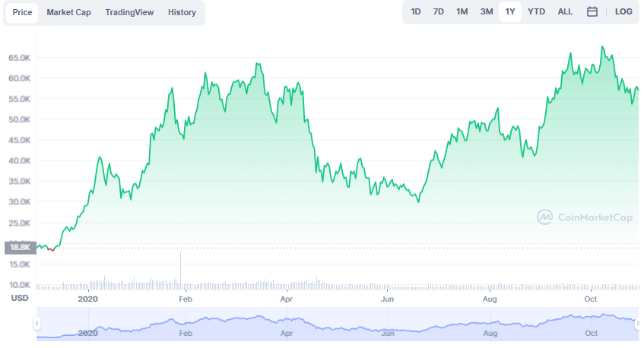Open the TradingView tab
The height and width of the screenshot is (348, 644).
tap(129, 12)
